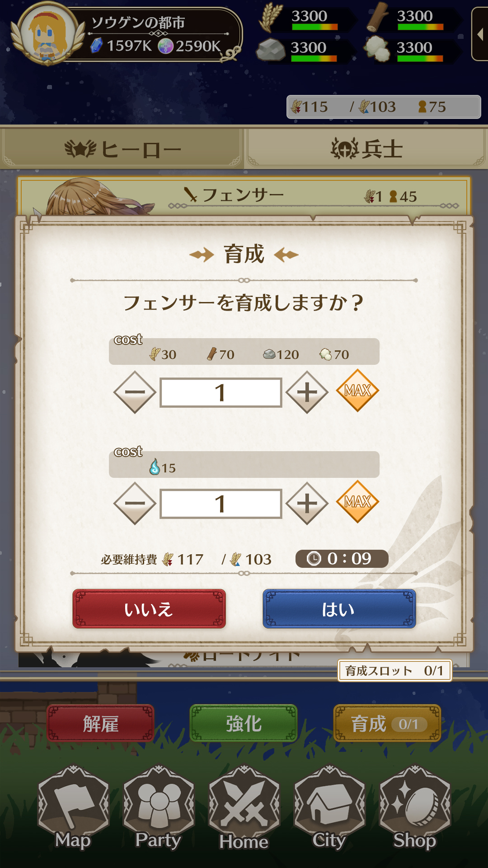The height and width of the screenshot is (868, 488).
Task: Expand the side panel arrow
Action: point(480,34)
